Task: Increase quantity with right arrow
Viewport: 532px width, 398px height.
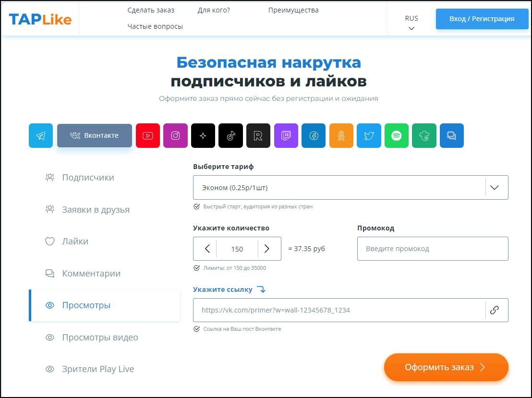Action: tap(267, 249)
